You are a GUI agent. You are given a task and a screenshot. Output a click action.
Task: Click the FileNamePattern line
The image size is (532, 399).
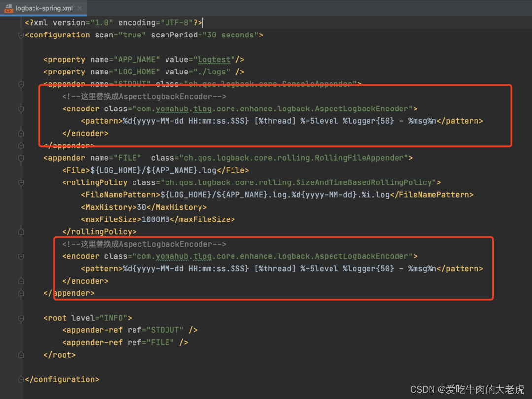pos(277,195)
